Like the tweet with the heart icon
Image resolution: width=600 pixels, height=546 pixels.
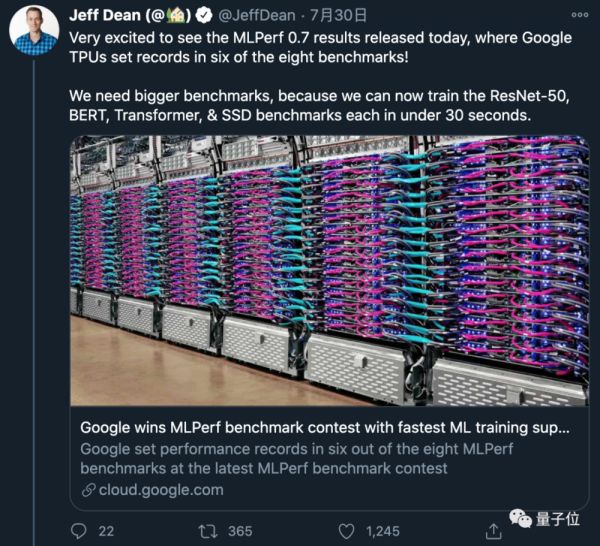346,531
